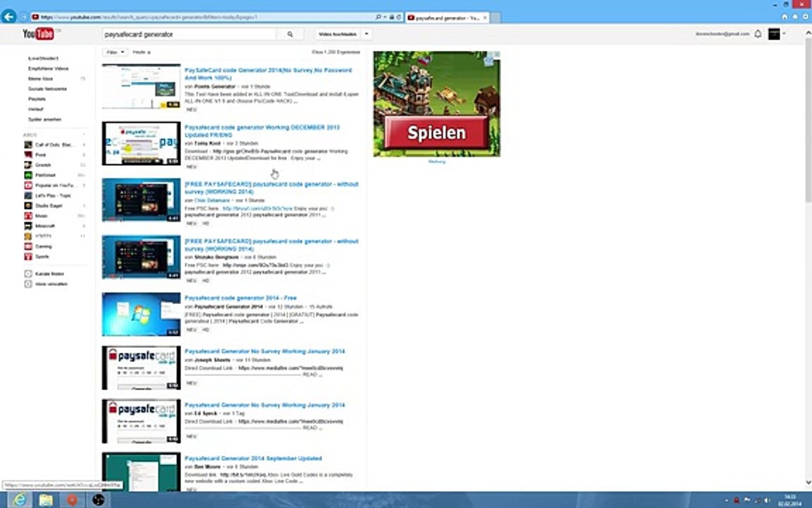Expand the arrow next to 'Video hochladen'
812x508 pixels.
coord(367,34)
